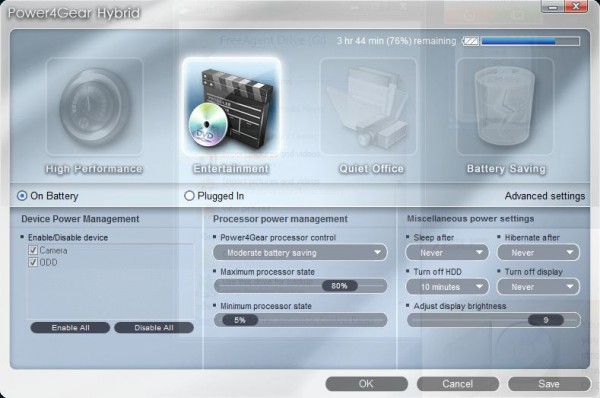Select the High Performance speedometer icon
This screenshot has height=398, width=600.
tap(94, 106)
